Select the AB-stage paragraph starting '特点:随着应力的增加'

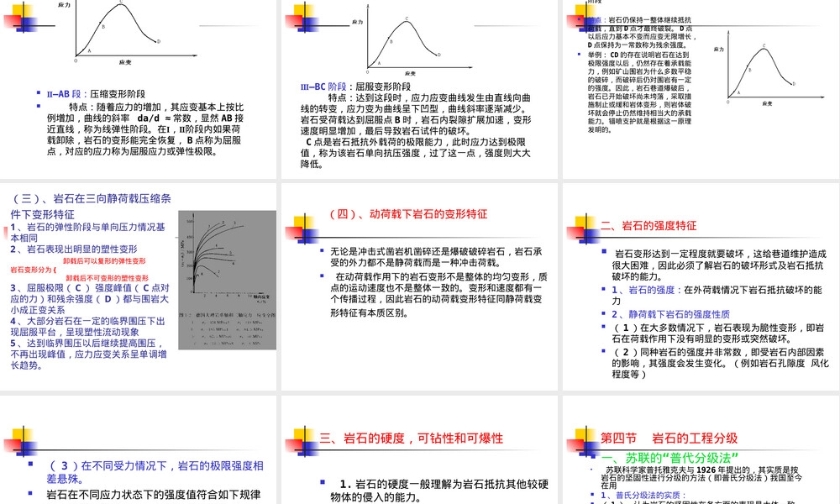click(145, 129)
